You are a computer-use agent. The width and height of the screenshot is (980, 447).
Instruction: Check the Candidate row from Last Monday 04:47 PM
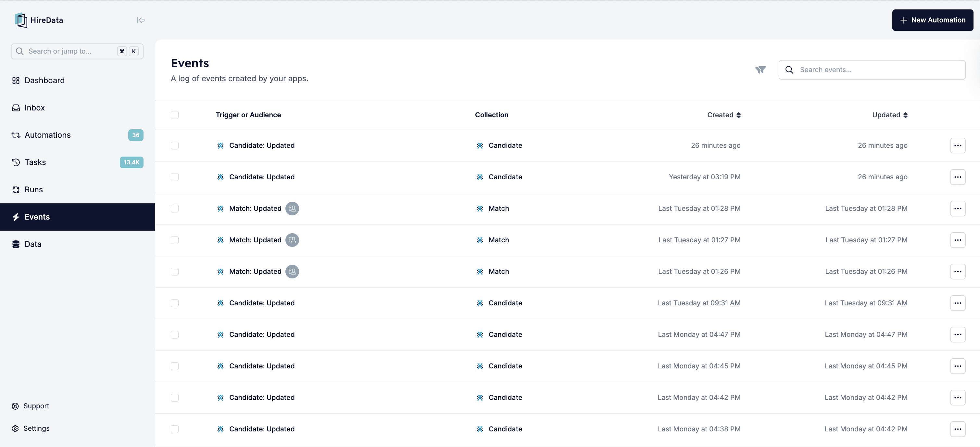tap(175, 335)
